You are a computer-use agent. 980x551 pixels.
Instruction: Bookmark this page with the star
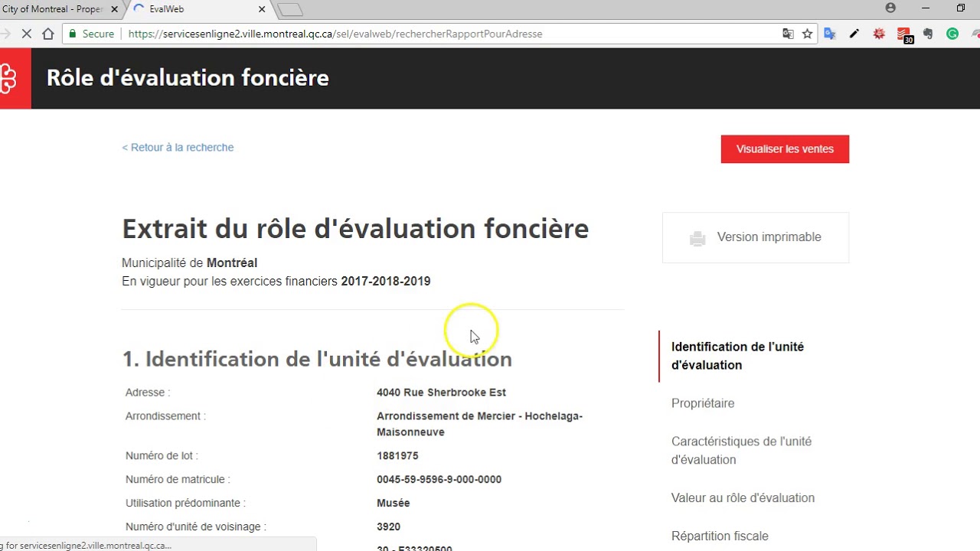[x=807, y=34]
